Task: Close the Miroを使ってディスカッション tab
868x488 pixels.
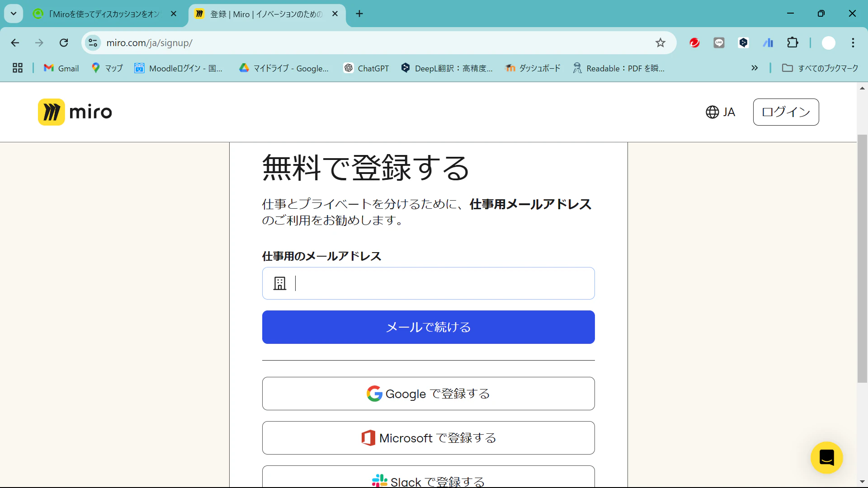Action: 174,14
